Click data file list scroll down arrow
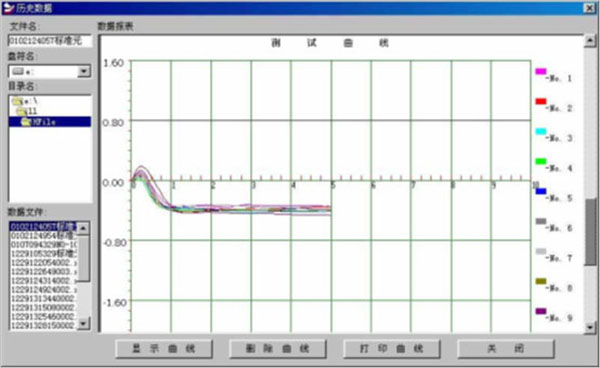Image resolution: width=600 pixels, height=368 pixels. click(83, 324)
